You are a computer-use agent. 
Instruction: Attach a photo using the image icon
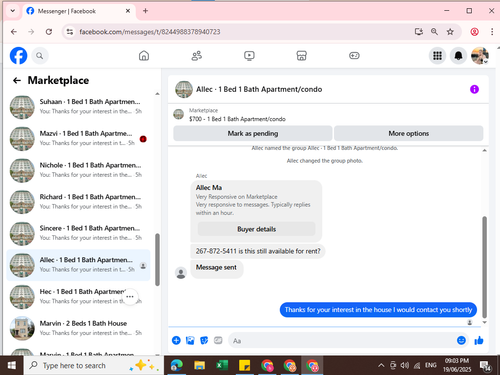(x=190, y=340)
